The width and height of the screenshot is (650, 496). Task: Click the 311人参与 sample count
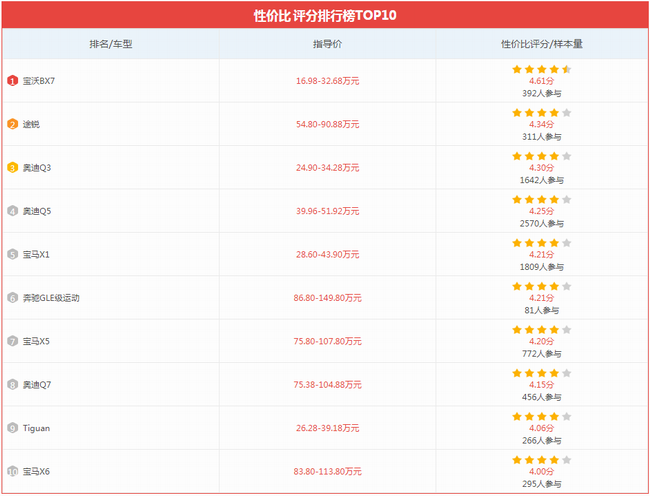click(541, 137)
